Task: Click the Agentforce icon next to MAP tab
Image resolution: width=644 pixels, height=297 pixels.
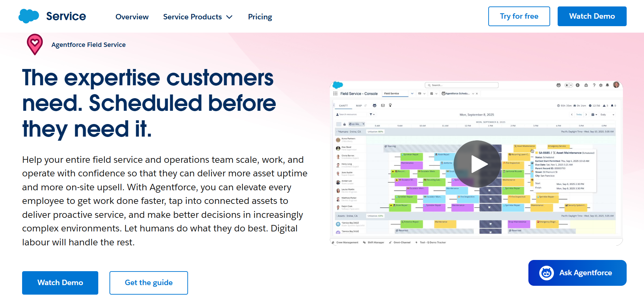Action: (374, 105)
